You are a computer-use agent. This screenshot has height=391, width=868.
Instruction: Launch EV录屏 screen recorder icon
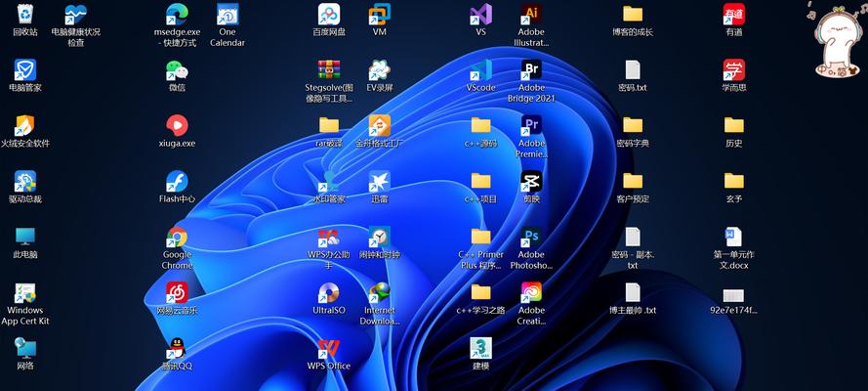point(380,70)
